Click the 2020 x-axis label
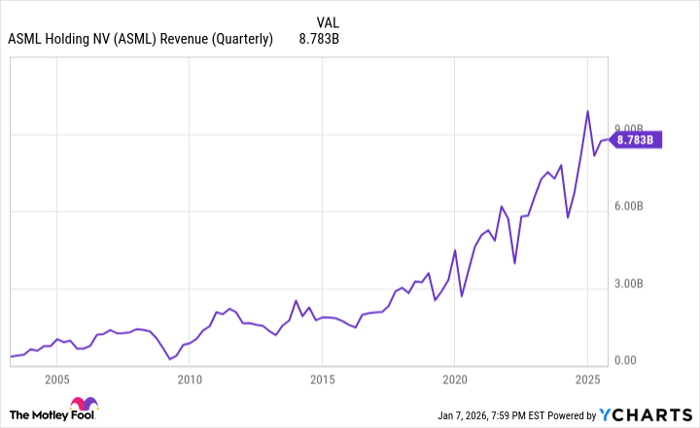Viewport: 700px width, 428px height. click(x=455, y=380)
